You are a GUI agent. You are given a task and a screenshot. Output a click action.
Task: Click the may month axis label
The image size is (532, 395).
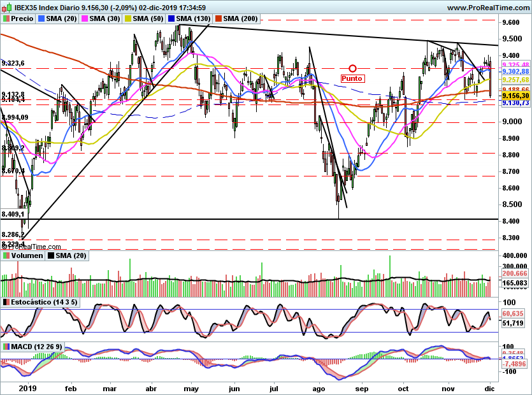tap(191, 389)
